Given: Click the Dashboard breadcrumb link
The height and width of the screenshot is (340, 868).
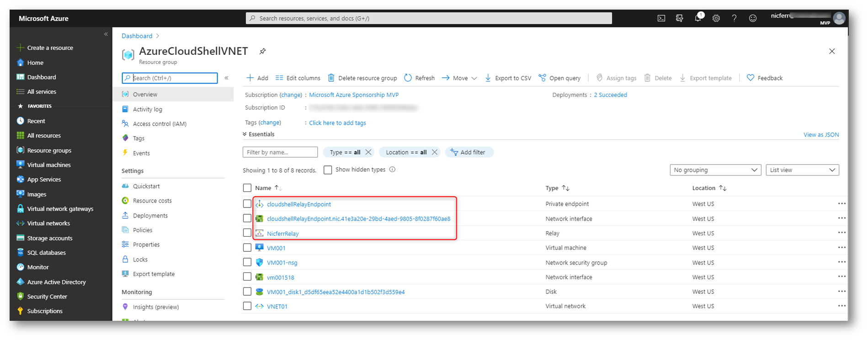Looking at the screenshot, I should coord(137,36).
